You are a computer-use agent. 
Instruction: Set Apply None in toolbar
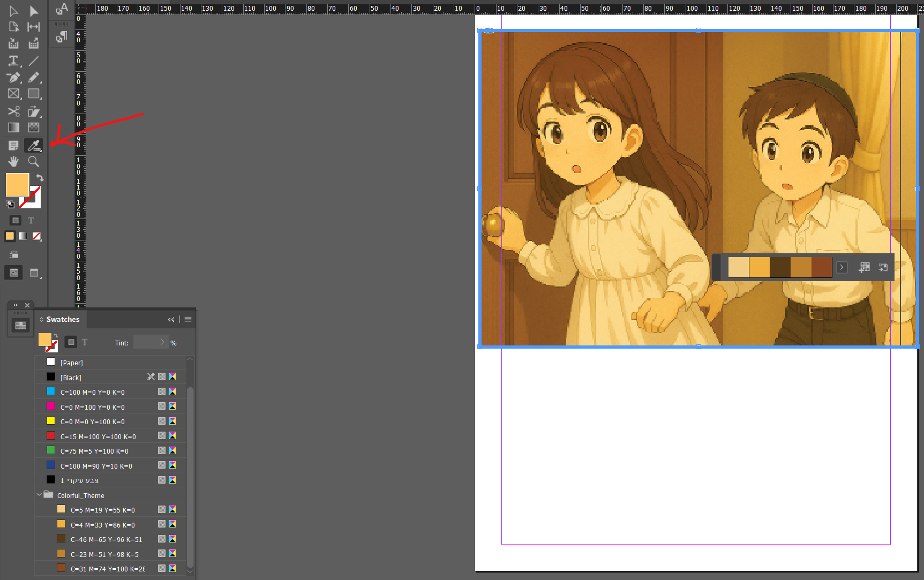coord(36,236)
